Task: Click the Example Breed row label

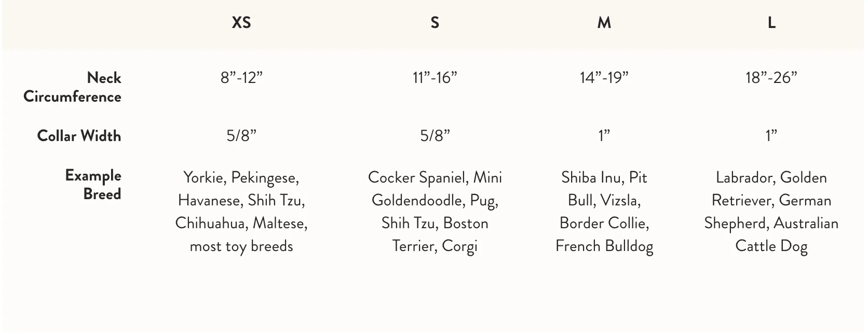Action: pos(93,185)
